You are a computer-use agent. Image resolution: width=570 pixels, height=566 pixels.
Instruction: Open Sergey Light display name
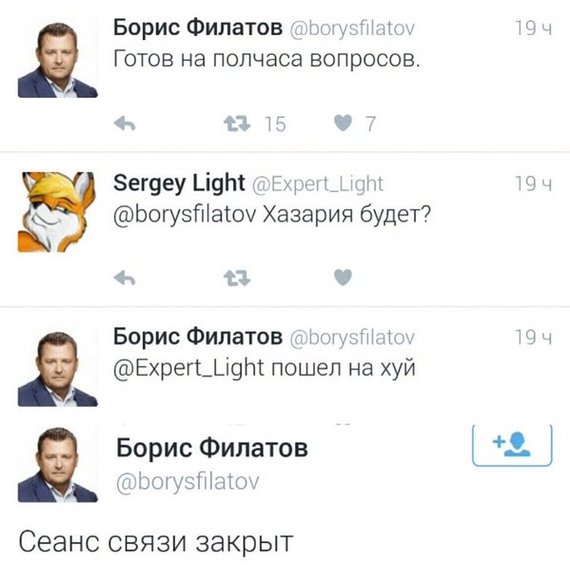coord(179,184)
